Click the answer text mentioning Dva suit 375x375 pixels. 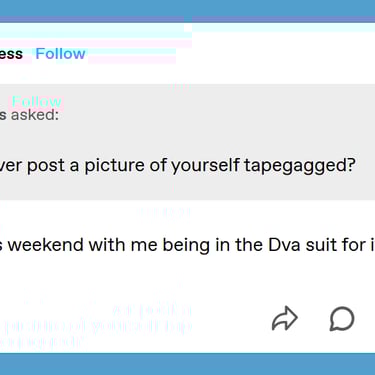[187, 245]
